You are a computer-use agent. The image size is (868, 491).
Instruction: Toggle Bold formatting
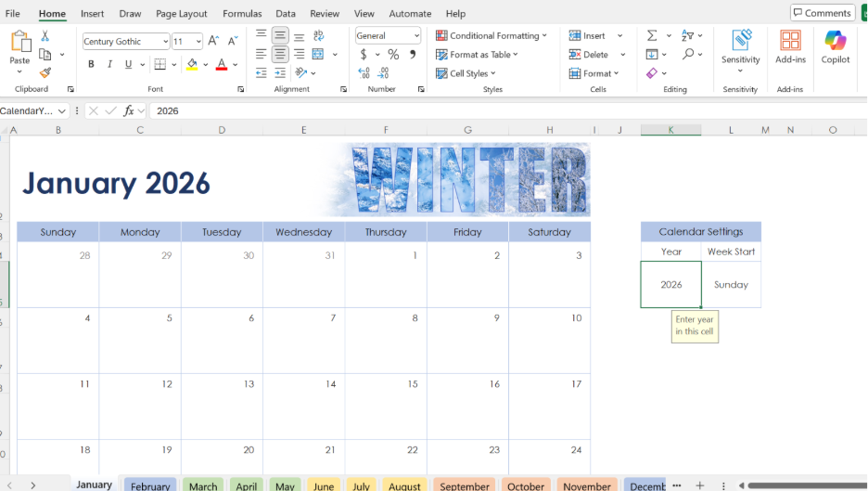point(91,64)
